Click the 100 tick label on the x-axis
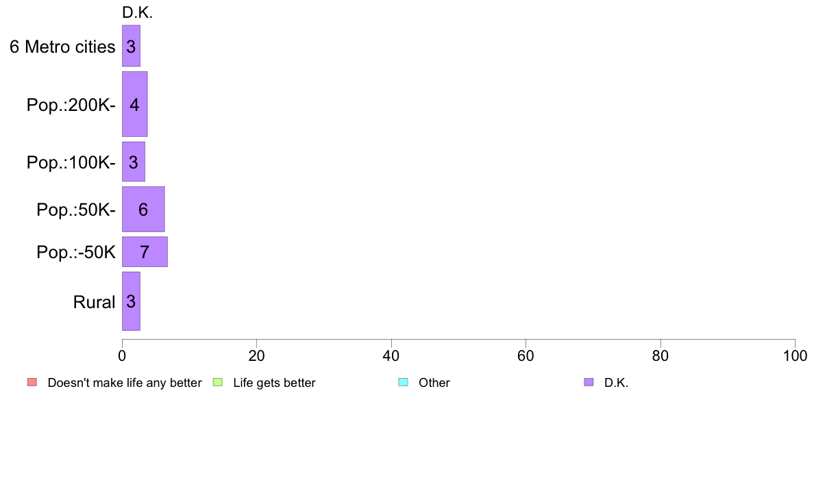This screenshot has height=504, width=814. pos(795,355)
